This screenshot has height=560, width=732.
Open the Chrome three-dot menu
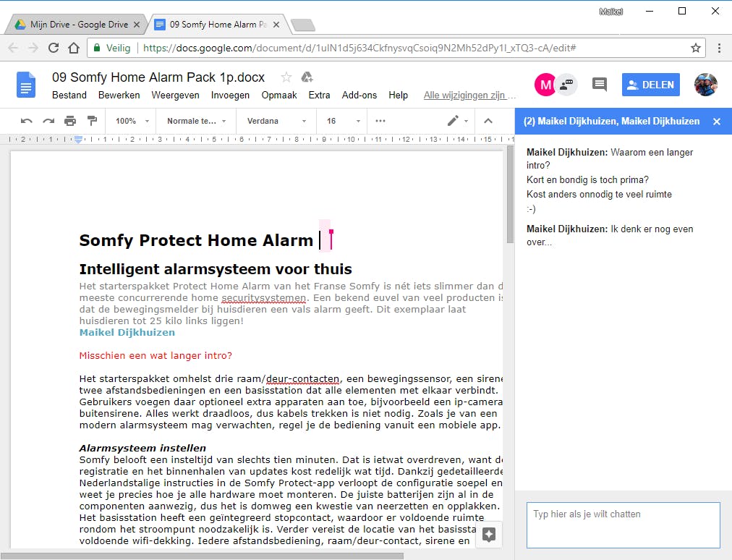pos(719,48)
